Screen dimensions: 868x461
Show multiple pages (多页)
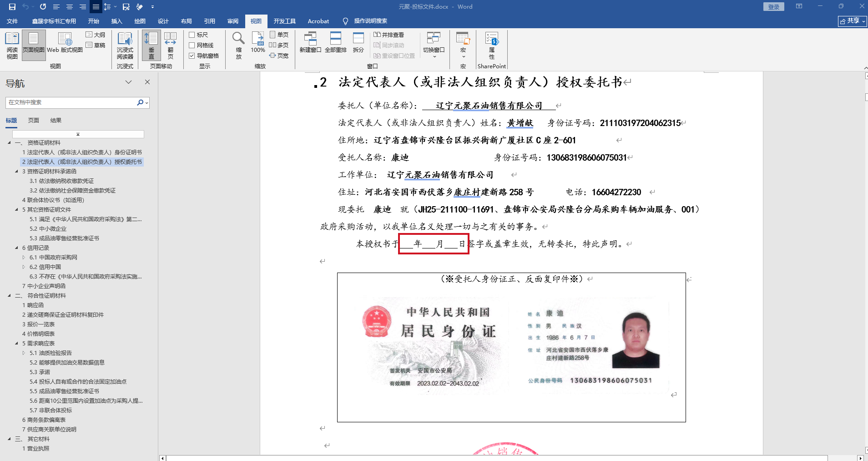279,45
